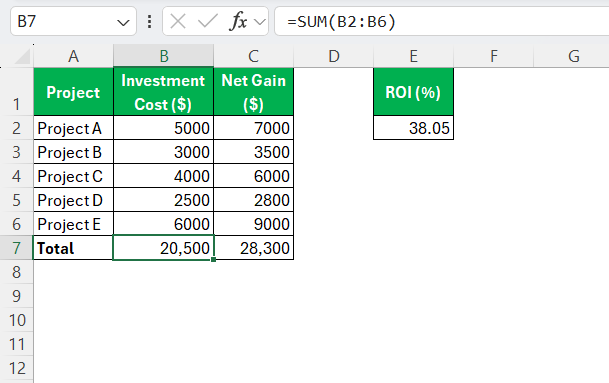Click the fill handle of cell B7

tap(214, 259)
